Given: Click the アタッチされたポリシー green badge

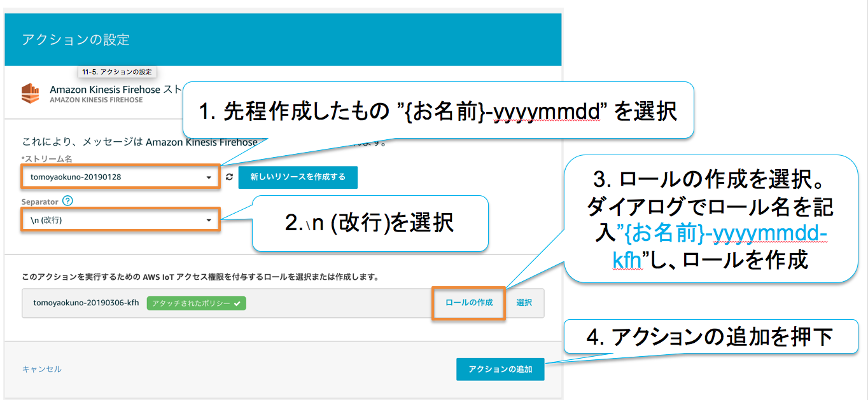Looking at the screenshot, I should [197, 303].
